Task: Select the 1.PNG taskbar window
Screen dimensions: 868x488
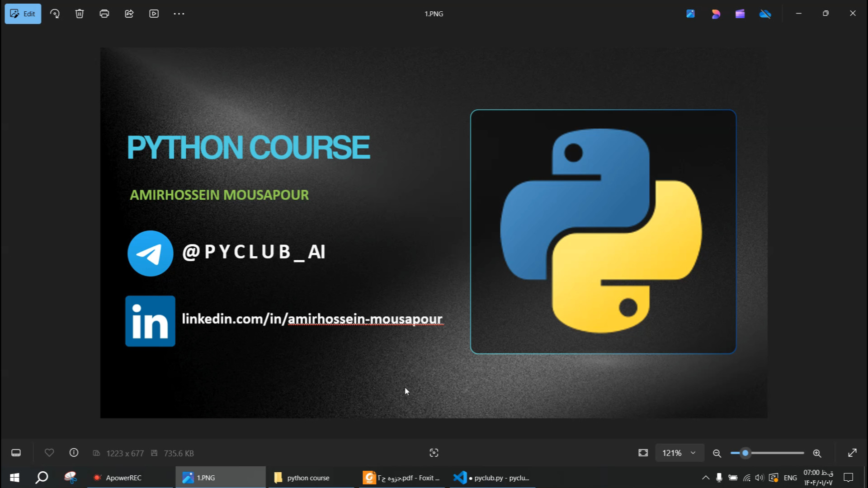Action: (221, 478)
